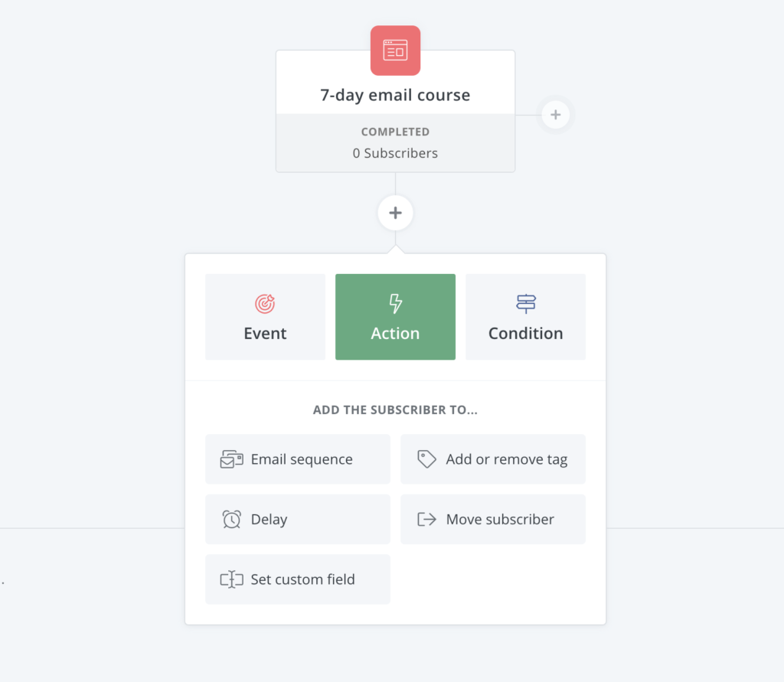Choose the Email sequence action
The image size is (784, 682).
(298, 459)
